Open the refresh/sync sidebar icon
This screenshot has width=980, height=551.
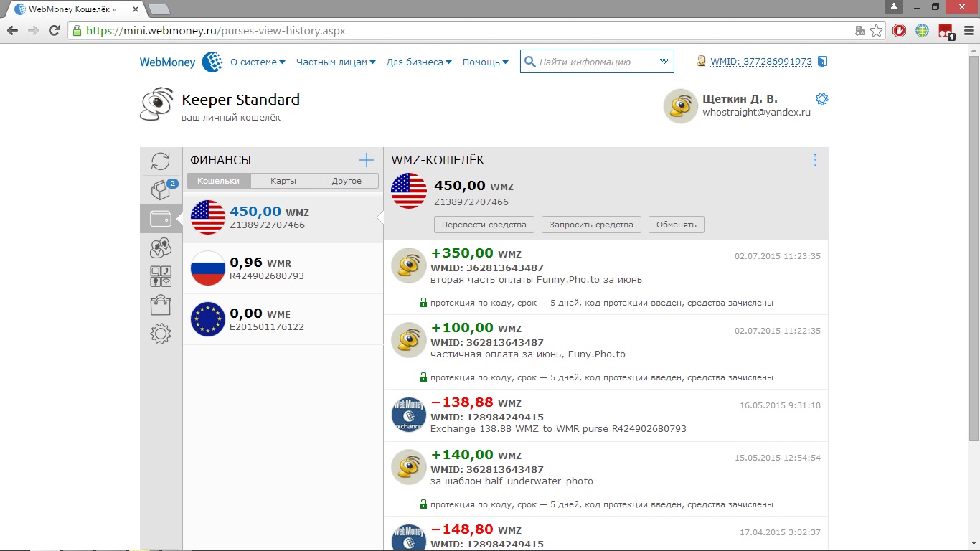[x=161, y=161]
